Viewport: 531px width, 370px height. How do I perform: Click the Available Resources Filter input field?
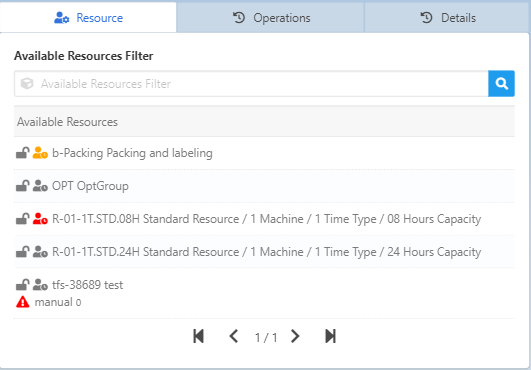[x=251, y=84]
